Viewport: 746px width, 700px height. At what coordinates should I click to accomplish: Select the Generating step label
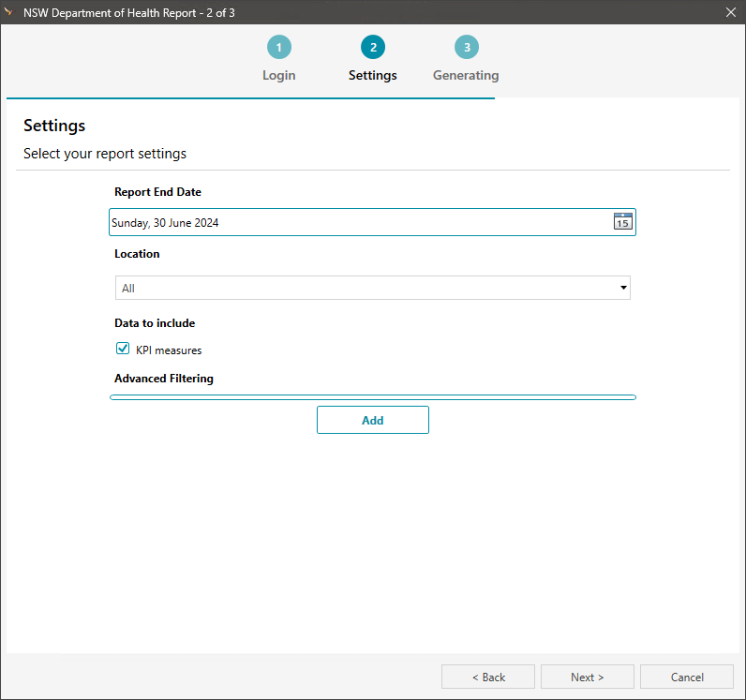(x=466, y=75)
